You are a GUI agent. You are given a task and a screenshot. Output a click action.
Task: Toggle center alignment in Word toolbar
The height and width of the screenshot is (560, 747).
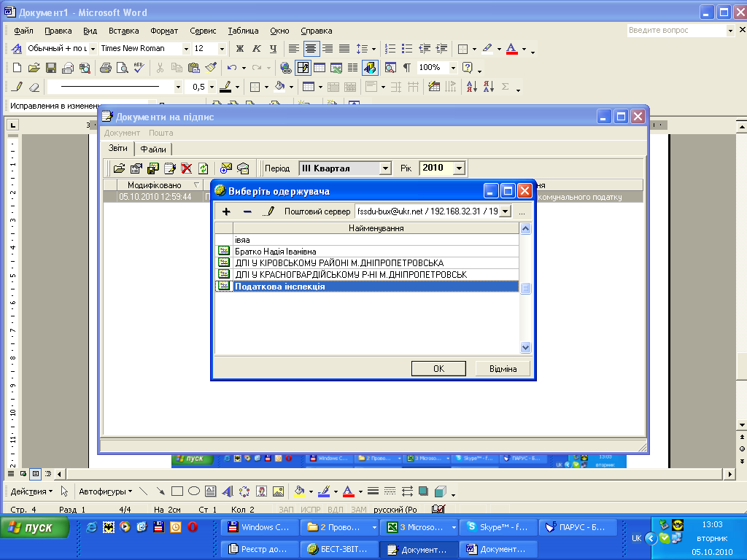(x=311, y=48)
